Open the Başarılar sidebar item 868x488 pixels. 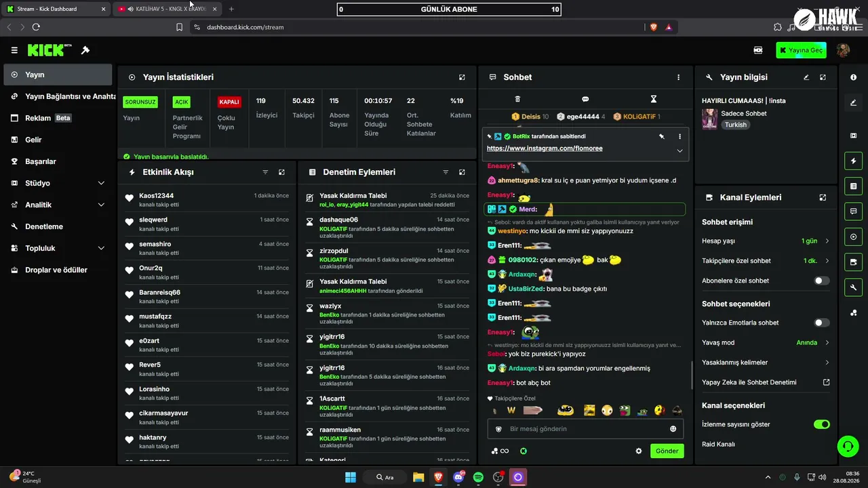point(58,161)
